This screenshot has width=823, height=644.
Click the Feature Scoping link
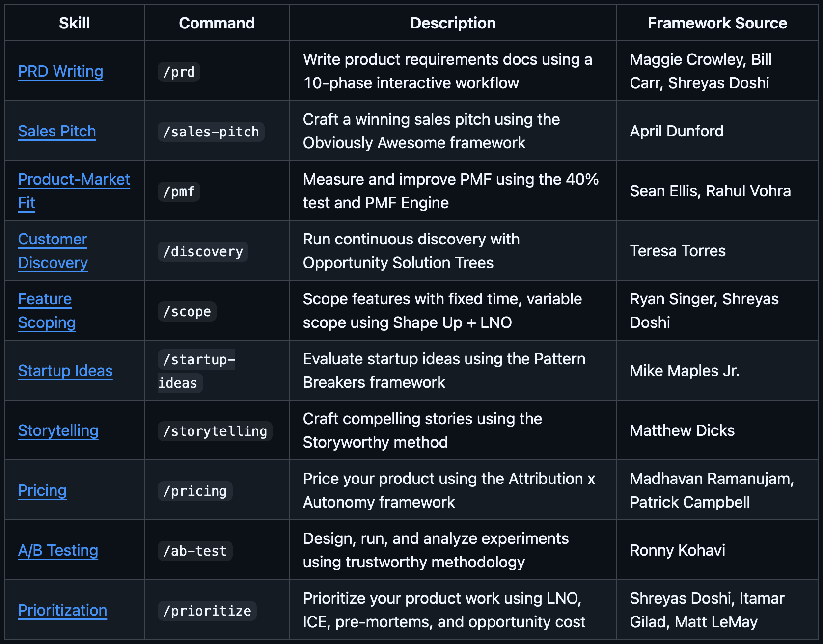coord(45,299)
